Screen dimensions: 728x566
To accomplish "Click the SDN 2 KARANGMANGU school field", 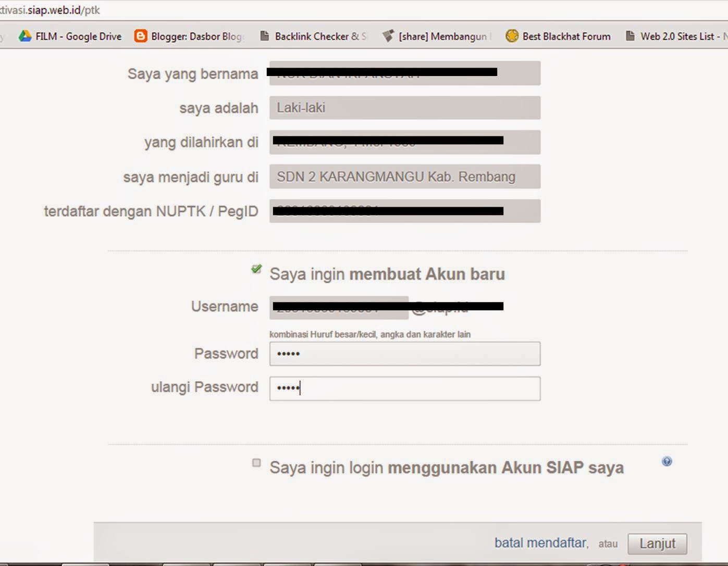I will click(405, 177).
